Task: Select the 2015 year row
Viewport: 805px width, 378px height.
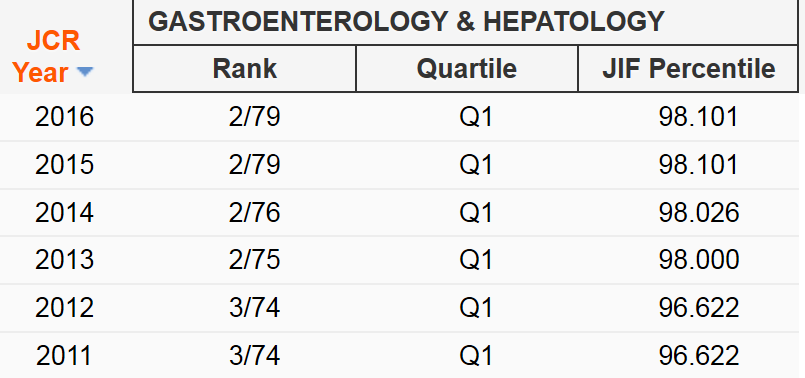Action: pos(402,165)
